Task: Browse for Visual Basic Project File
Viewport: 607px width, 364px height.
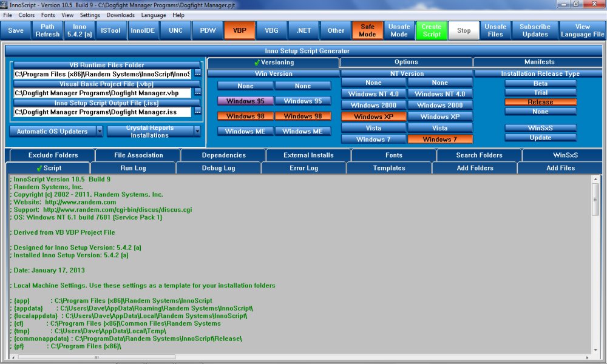Action: click(x=198, y=92)
